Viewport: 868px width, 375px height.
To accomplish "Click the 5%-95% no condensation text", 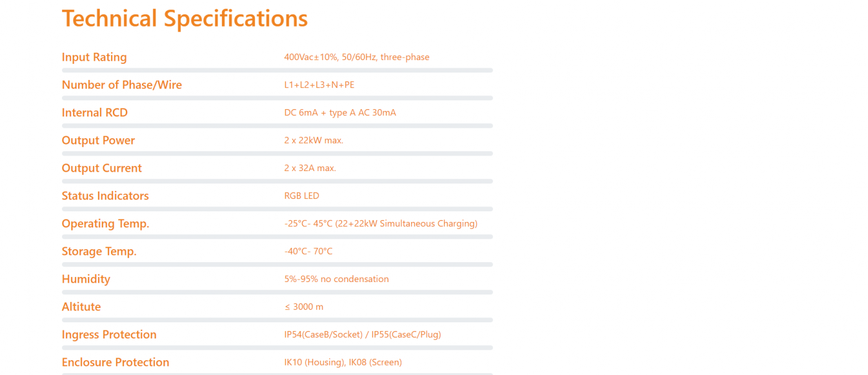I will 336,280.
